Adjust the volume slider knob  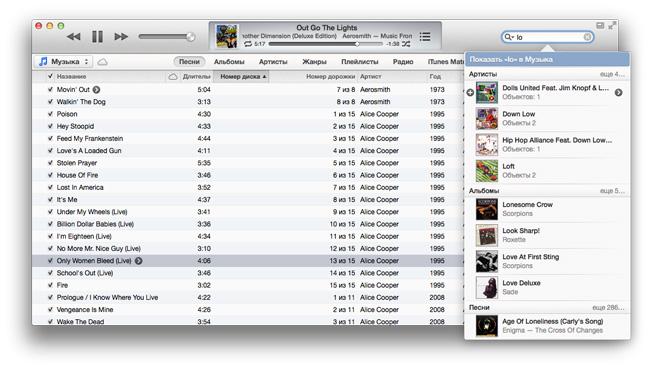pos(191,37)
